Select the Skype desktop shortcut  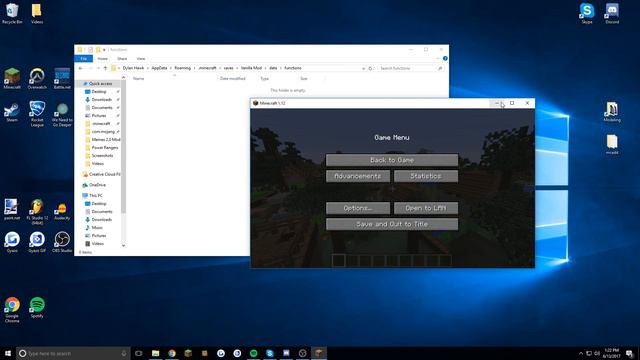587,13
